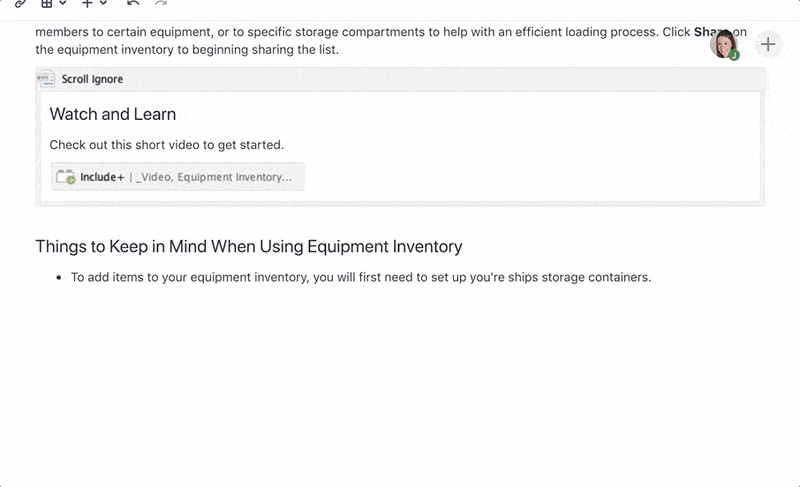
Task: Place cursor in Watch and Learn heading
Action: pos(113,114)
